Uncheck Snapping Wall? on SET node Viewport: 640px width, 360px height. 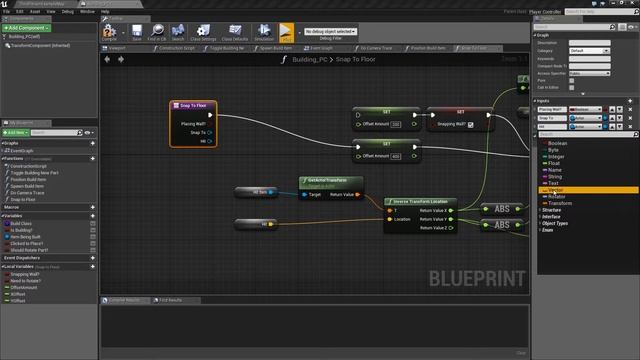(x=471, y=124)
